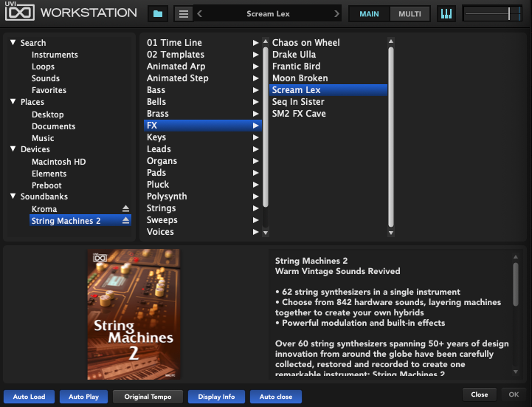
Task: Go to next preset arrow
Action: 336,14
